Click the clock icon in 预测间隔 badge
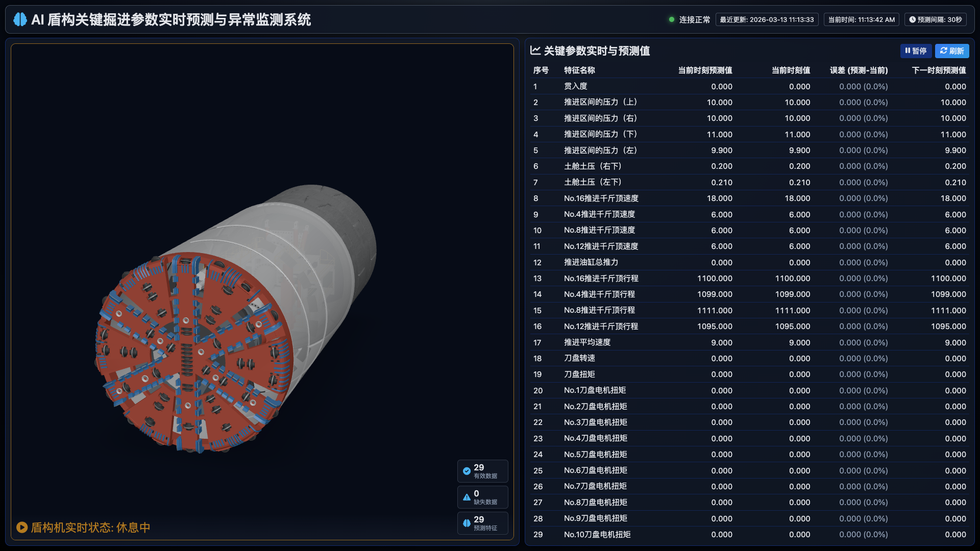Viewport: 980px width, 551px height. pyautogui.click(x=913, y=20)
